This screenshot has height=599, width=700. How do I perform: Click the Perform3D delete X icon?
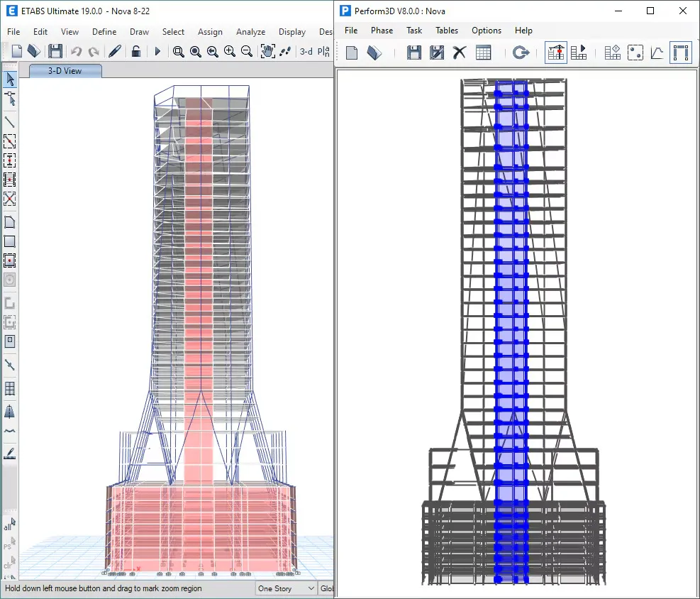point(460,53)
